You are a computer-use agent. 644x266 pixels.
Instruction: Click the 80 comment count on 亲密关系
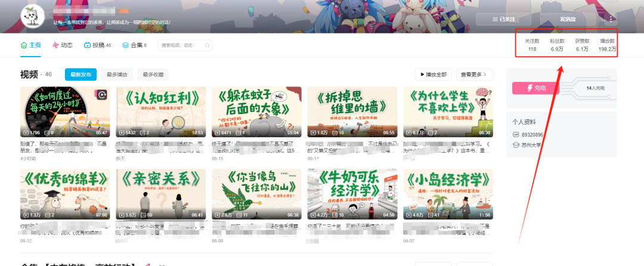point(151,215)
